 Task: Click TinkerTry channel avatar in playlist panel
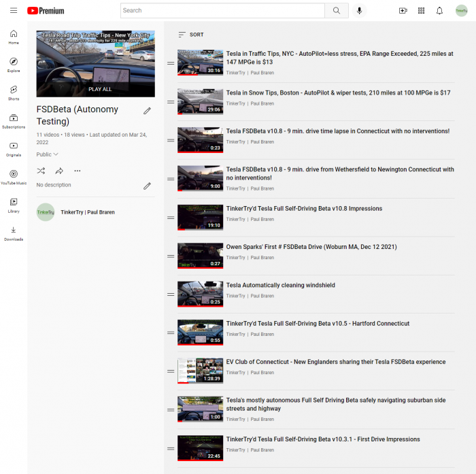click(46, 212)
